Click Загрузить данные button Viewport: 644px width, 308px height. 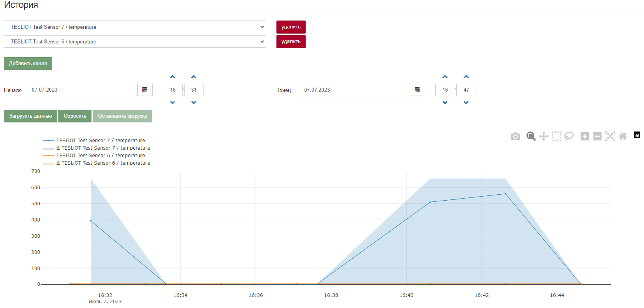[30, 116]
